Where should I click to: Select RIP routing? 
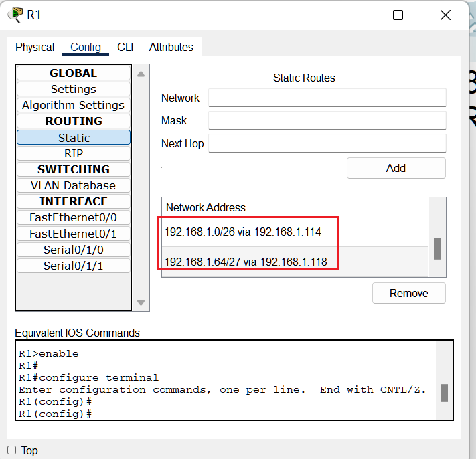pyautogui.click(x=74, y=153)
